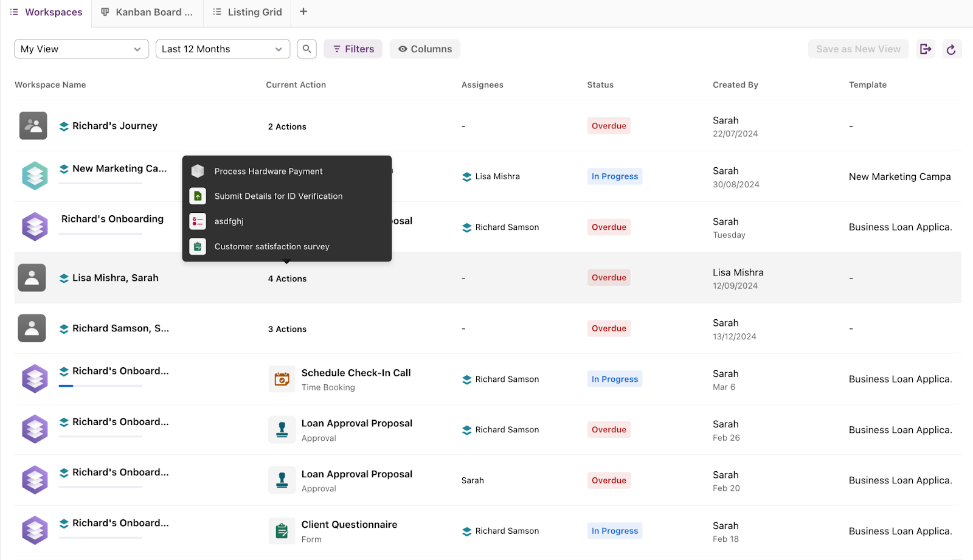Click the layers icon before Richard's Journey name
The height and width of the screenshot is (560, 973).
tap(64, 126)
